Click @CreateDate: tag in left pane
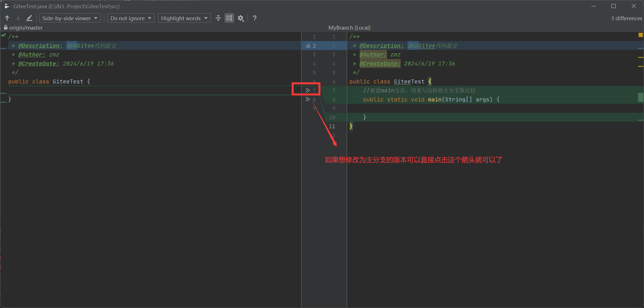The width and height of the screenshot is (644, 308). (39, 64)
